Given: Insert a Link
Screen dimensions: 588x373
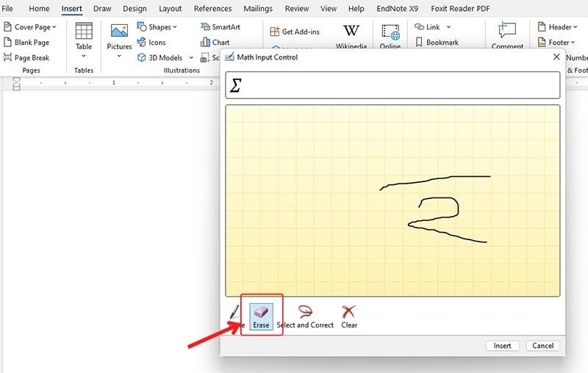Looking at the screenshot, I should pyautogui.click(x=427, y=27).
